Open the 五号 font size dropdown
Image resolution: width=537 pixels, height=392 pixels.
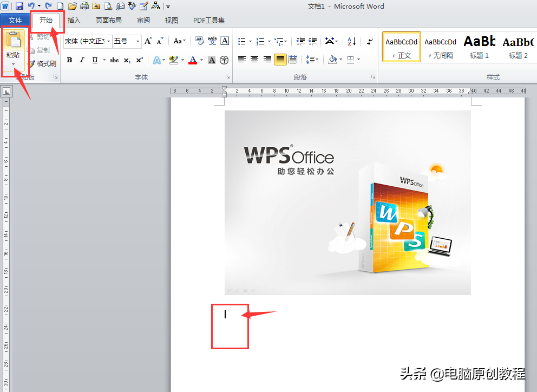point(137,42)
